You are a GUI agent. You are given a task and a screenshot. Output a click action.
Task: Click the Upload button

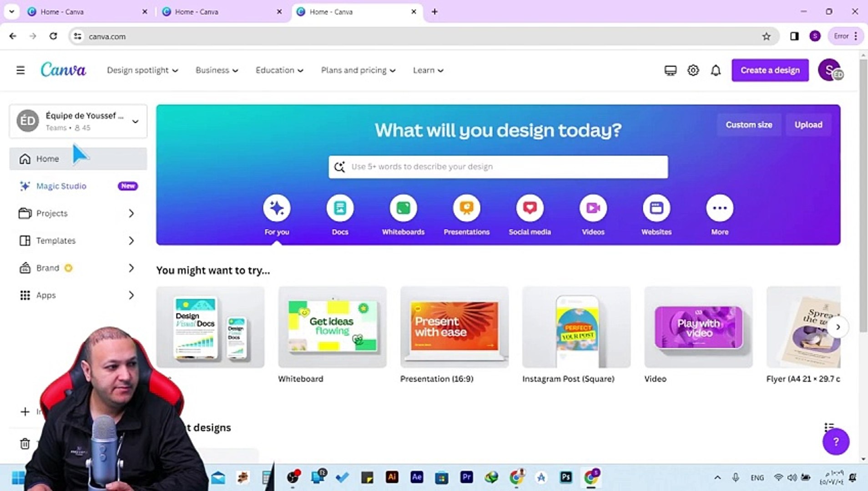click(x=808, y=124)
